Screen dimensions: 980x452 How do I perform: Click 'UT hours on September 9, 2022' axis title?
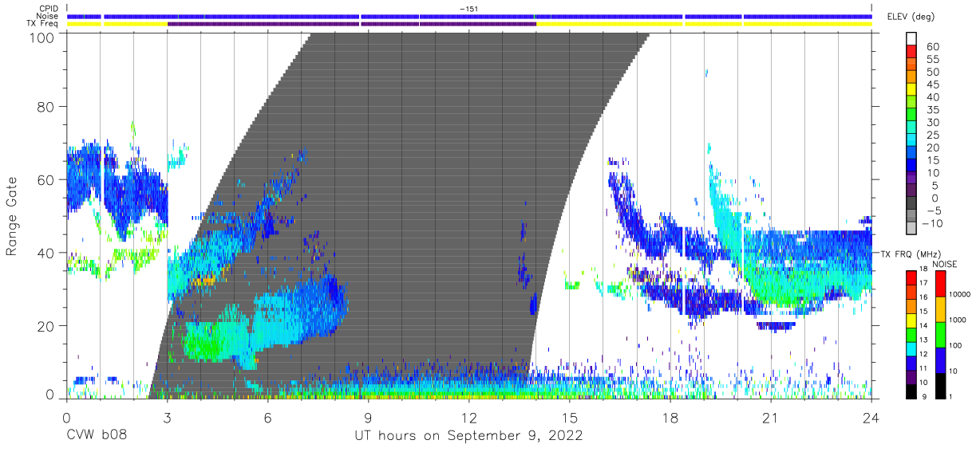click(468, 436)
